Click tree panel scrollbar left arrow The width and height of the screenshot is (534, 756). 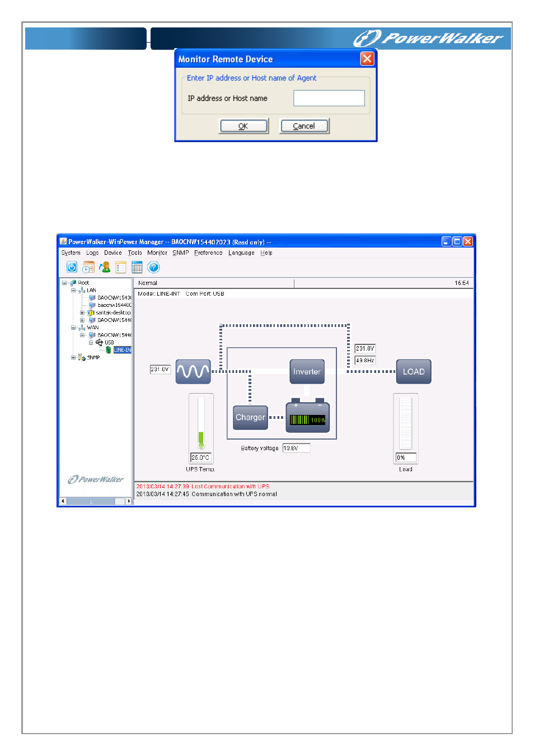click(63, 501)
